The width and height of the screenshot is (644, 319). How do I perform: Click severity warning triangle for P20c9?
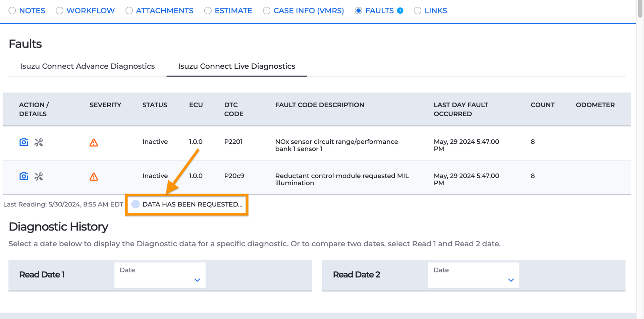pyautogui.click(x=94, y=177)
